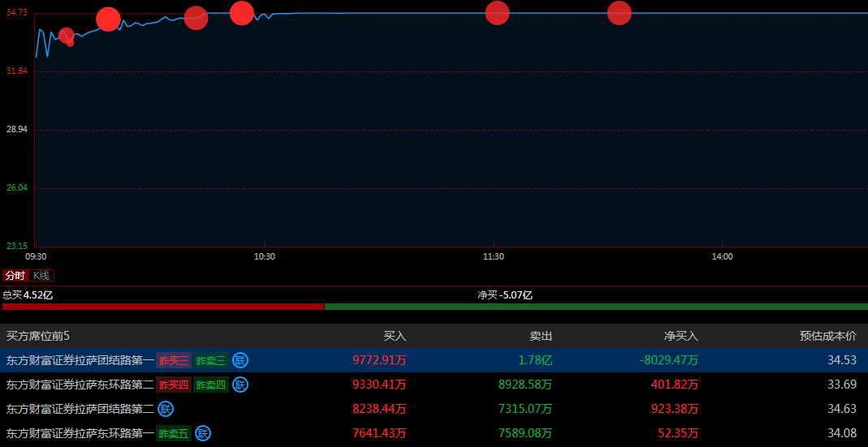Click the 联 icon for 拉萨团结路第一 row

coord(240,360)
